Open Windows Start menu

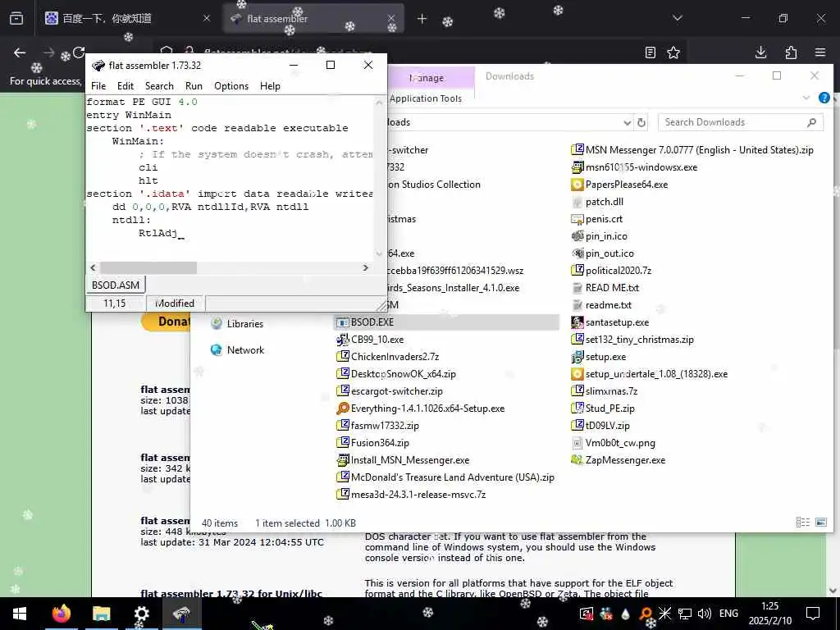pyautogui.click(x=20, y=614)
